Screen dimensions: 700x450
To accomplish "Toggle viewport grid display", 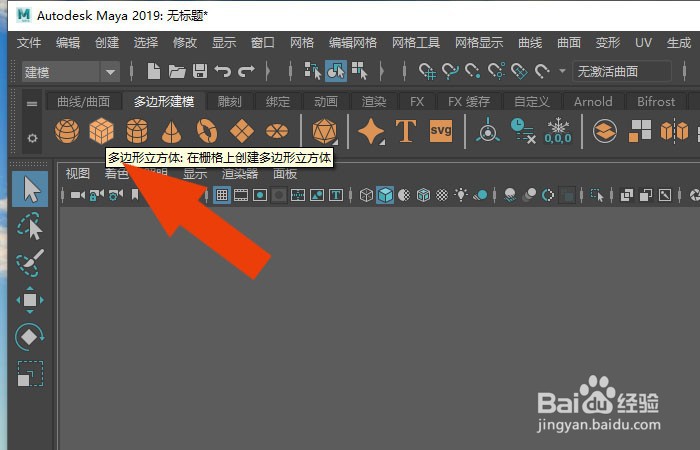I will click(x=222, y=195).
